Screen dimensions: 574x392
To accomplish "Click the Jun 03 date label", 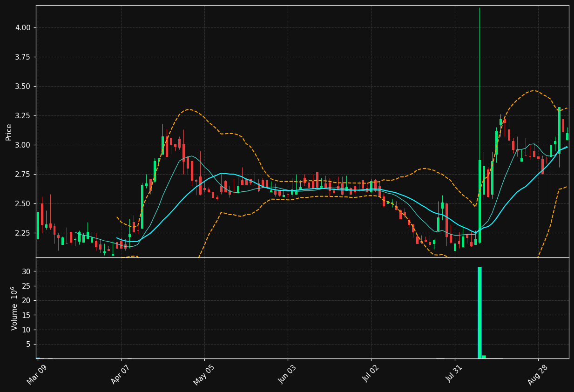I will 287,374.
